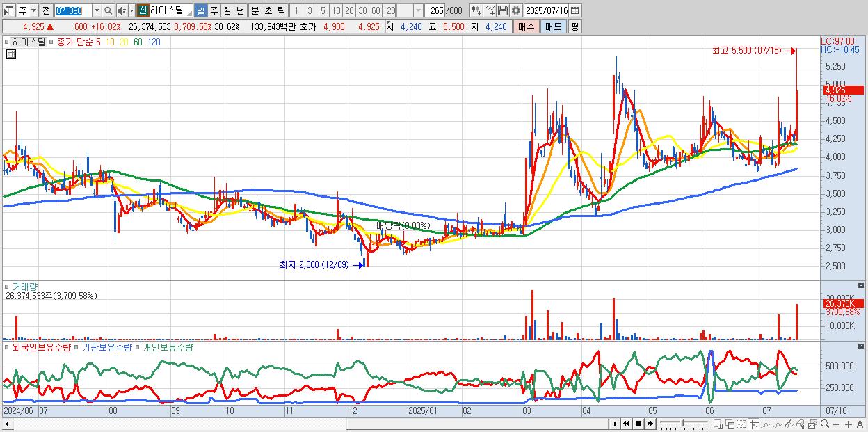Click the speaker sound icon
The width and height of the screenshot is (868, 432).
click(122, 10)
